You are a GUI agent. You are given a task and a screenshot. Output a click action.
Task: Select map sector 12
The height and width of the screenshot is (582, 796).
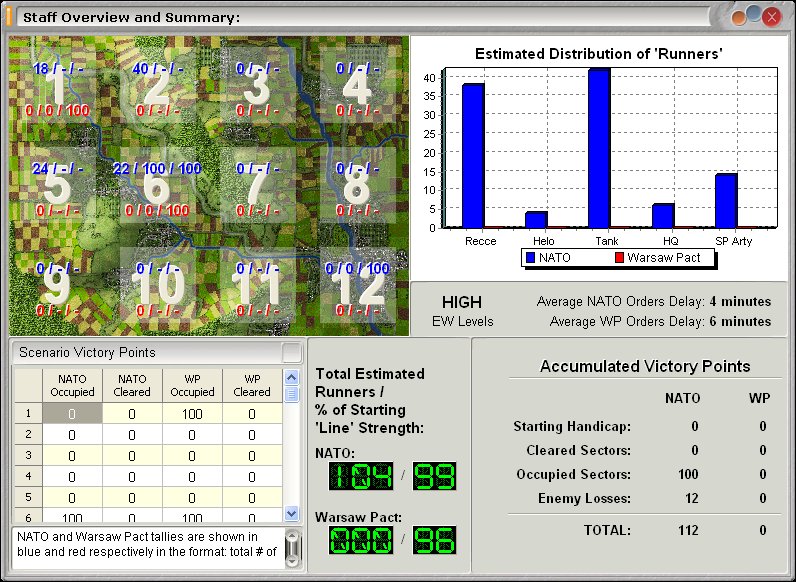pyautogui.click(x=357, y=287)
